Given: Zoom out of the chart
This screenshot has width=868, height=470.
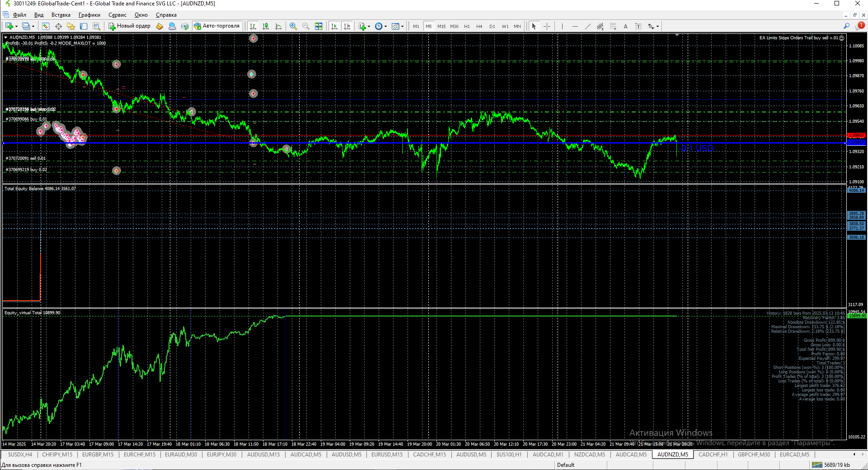Looking at the screenshot, I should click(306, 26).
